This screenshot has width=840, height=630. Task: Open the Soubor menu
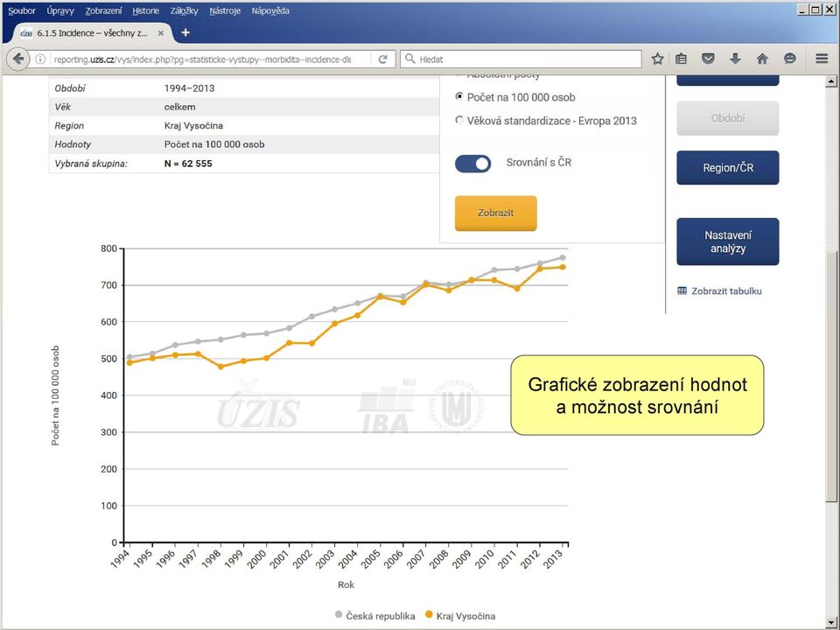[x=22, y=10]
